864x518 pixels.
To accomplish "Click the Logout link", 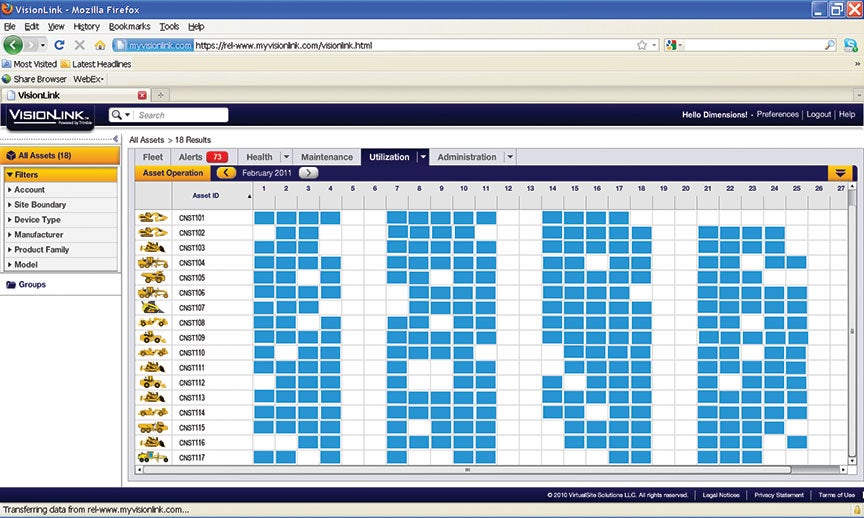I will (x=818, y=114).
